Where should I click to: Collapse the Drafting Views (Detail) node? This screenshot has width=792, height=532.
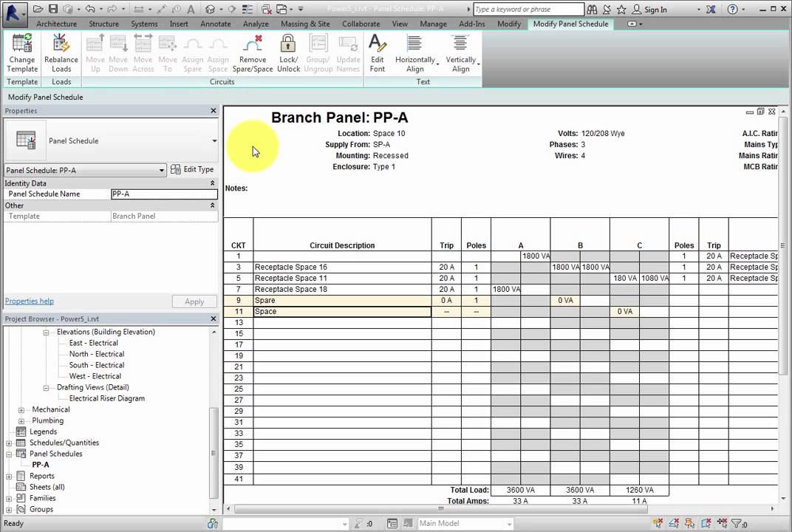tap(46, 388)
